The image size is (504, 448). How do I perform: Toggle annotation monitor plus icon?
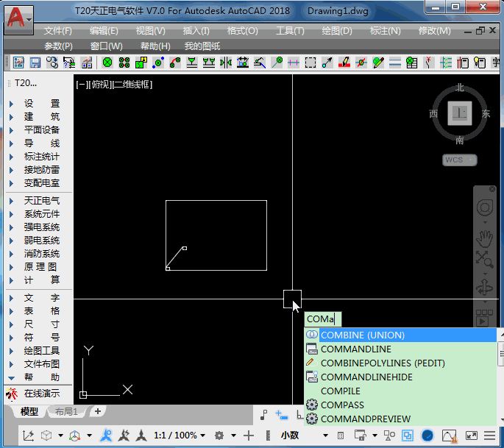(248, 435)
